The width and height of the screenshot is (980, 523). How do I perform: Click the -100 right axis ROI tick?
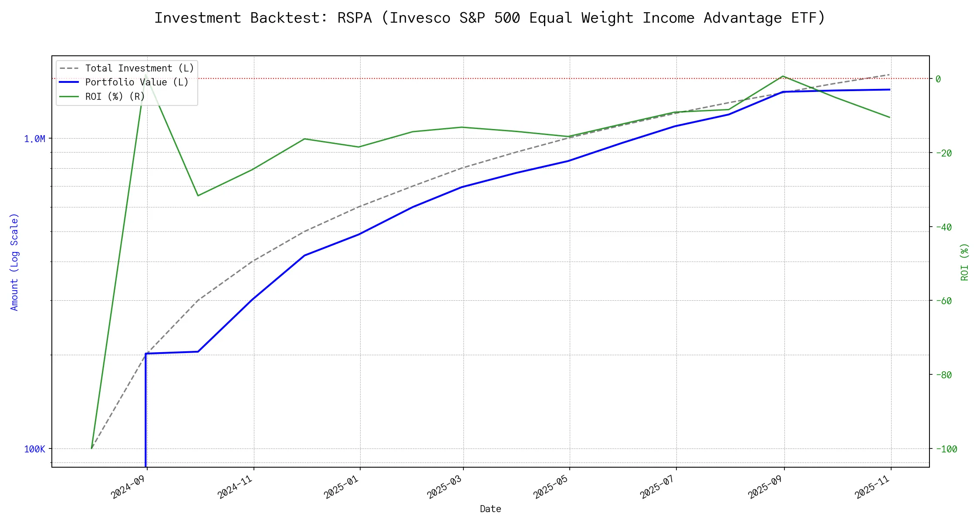point(946,449)
